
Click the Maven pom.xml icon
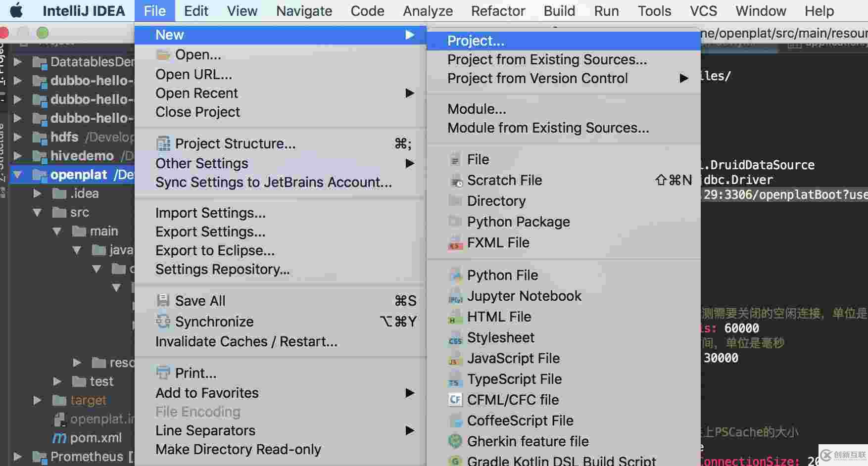(59, 438)
